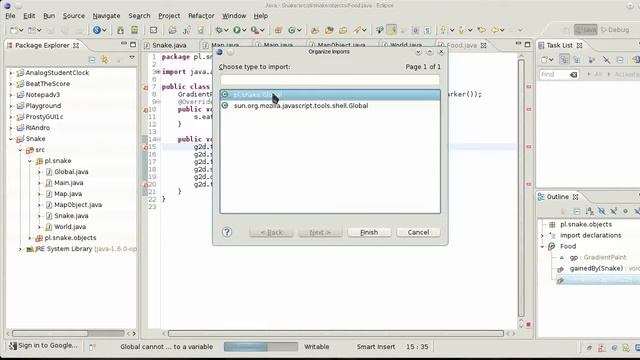Click the New file wizard toolbar icon
This screenshot has height=360, width=640.
click(x=13, y=30)
